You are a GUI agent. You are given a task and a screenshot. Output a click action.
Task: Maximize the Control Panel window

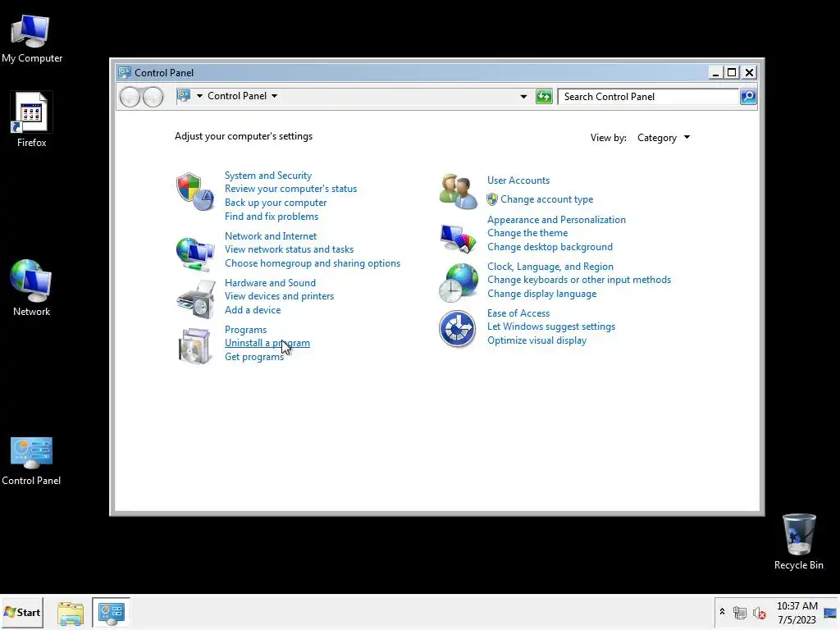pos(732,72)
